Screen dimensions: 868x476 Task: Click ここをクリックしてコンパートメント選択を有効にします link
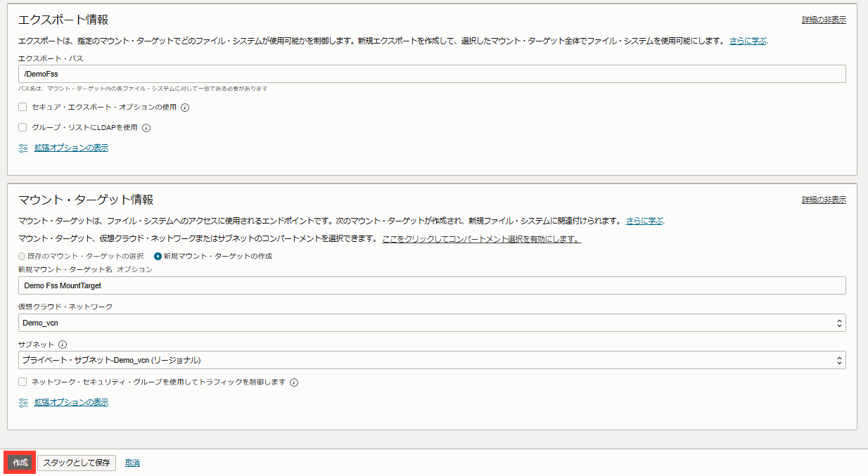[x=482, y=239]
